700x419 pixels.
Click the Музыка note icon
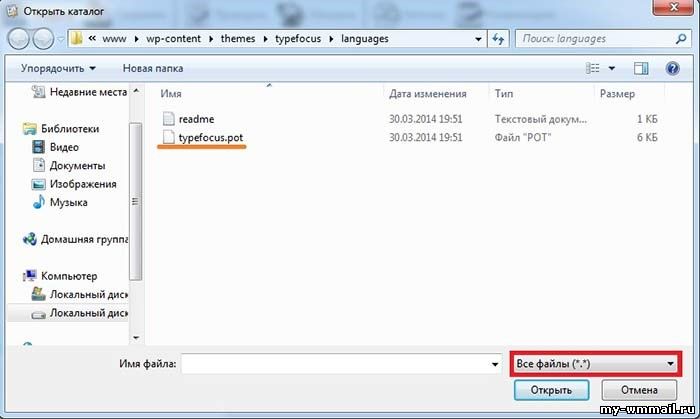39,202
